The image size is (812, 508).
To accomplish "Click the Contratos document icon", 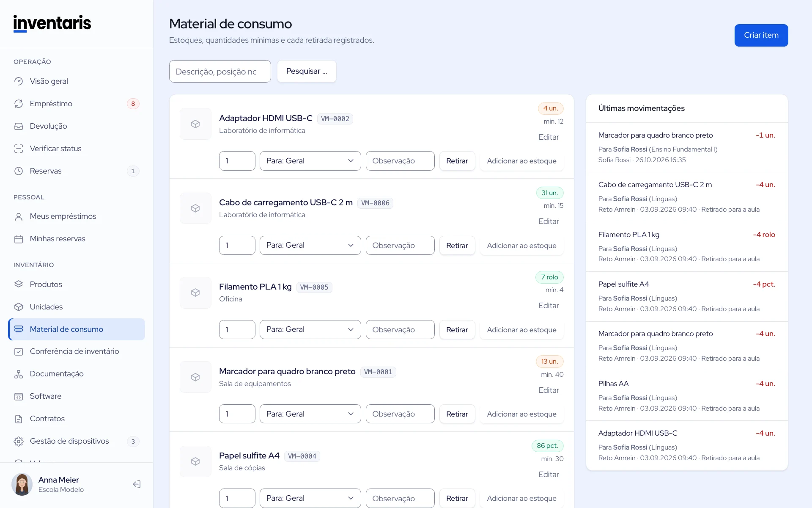I will [x=19, y=419].
